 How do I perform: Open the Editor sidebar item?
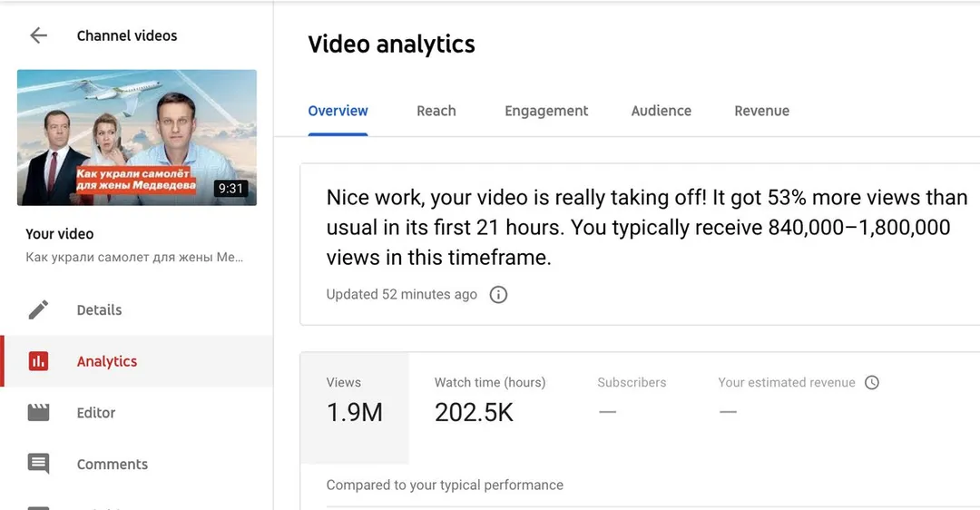click(x=136, y=413)
